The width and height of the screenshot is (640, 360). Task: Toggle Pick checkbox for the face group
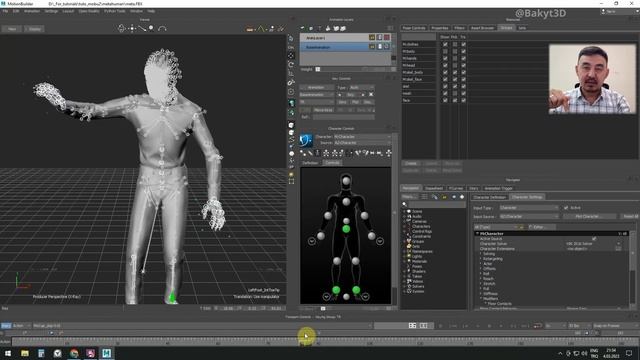click(454, 100)
